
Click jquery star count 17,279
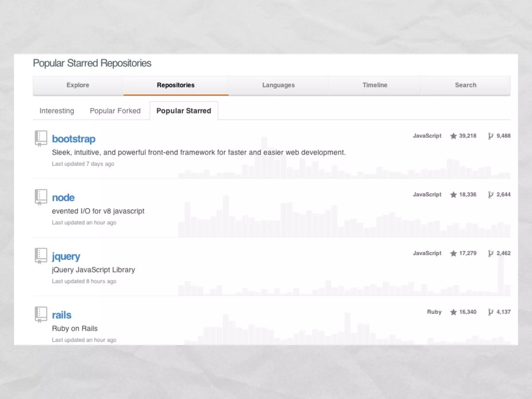[x=468, y=253]
